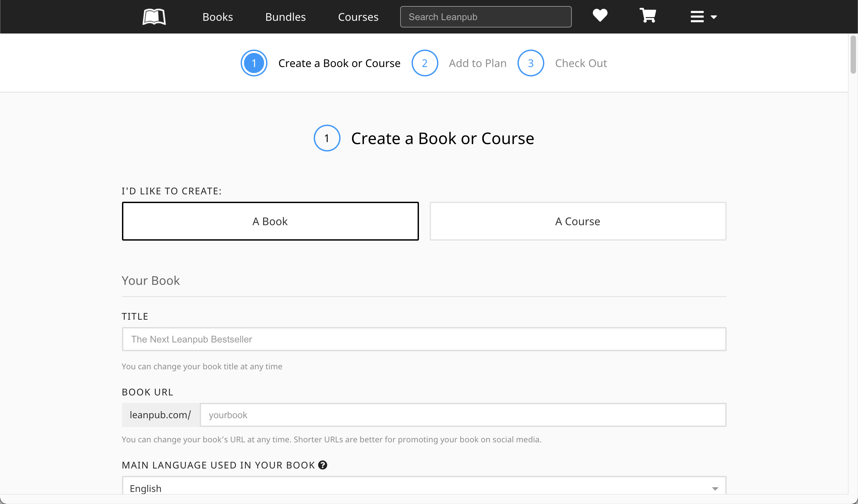Click the leanpub.com/ URL prefix
Viewport: 858px width, 504px height.
pyautogui.click(x=160, y=415)
